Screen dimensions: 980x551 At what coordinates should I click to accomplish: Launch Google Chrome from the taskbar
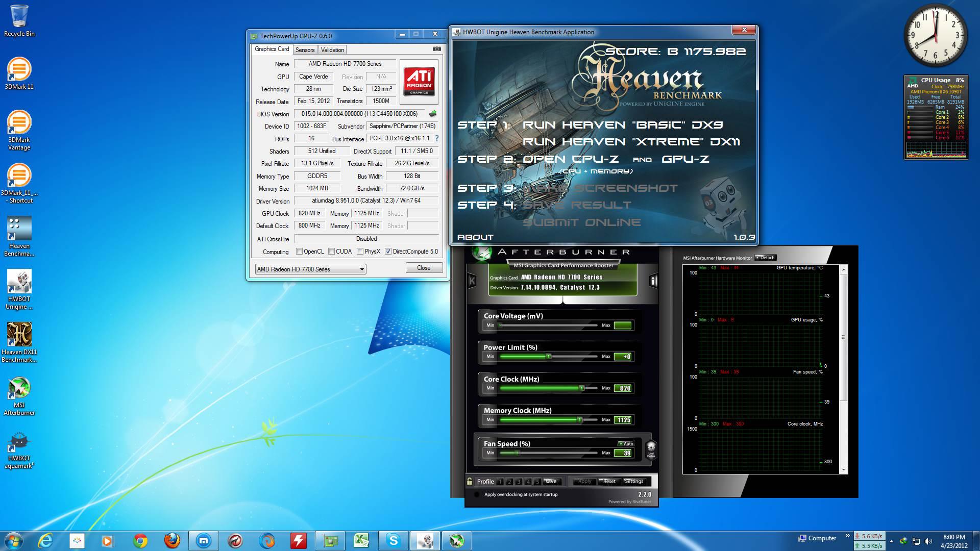coord(140,540)
